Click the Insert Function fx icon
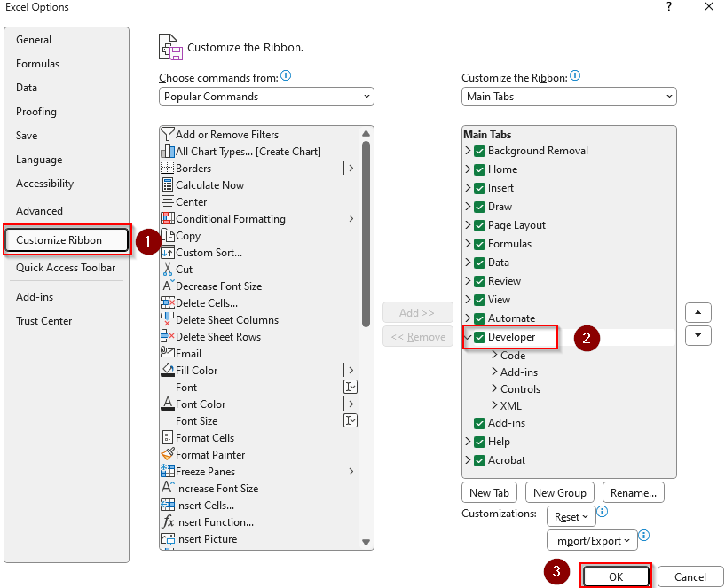This screenshot has height=588, width=725. 167,522
